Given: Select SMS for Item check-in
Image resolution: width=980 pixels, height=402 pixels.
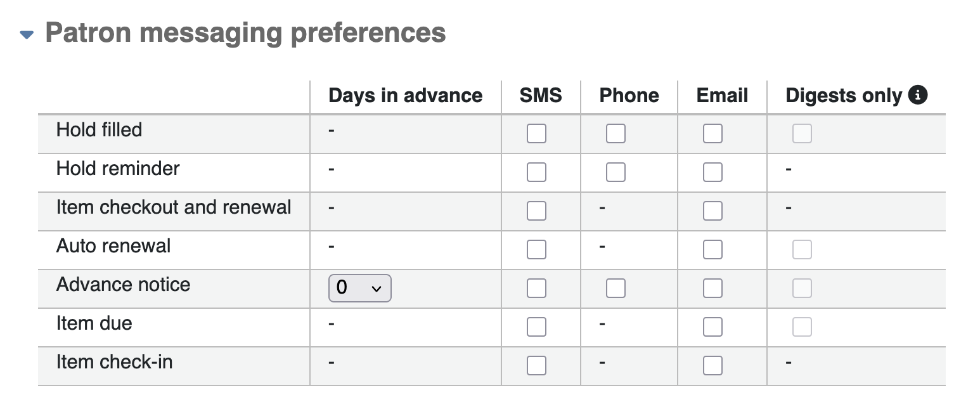Looking at the screenshot, I should pos(536,366).
